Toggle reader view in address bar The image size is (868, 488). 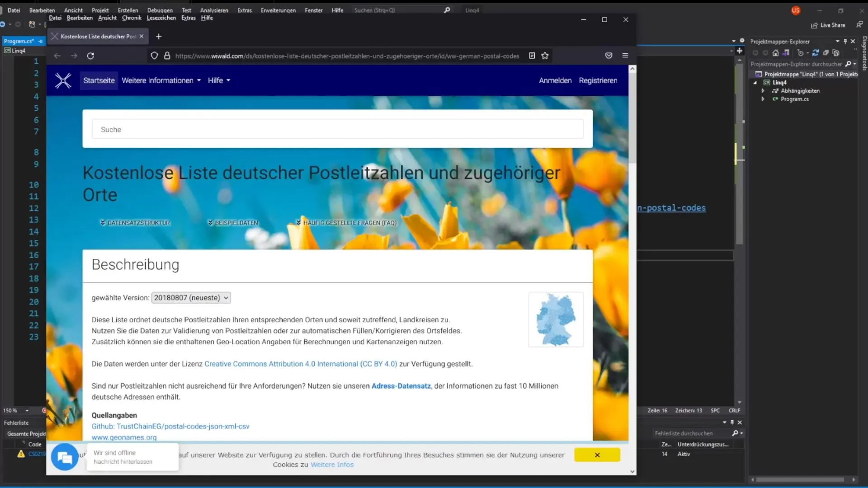coord(532,56)
